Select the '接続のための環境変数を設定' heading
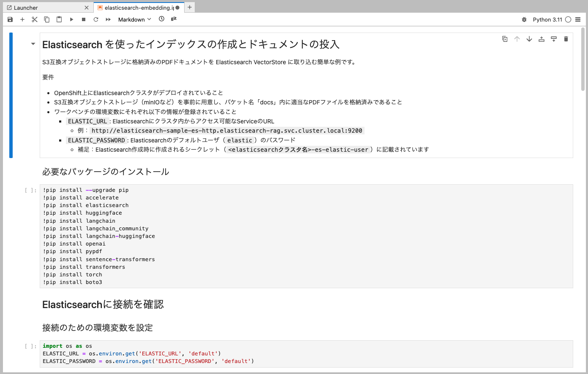Viewport: 588px width, 374px height. point(98,328)
